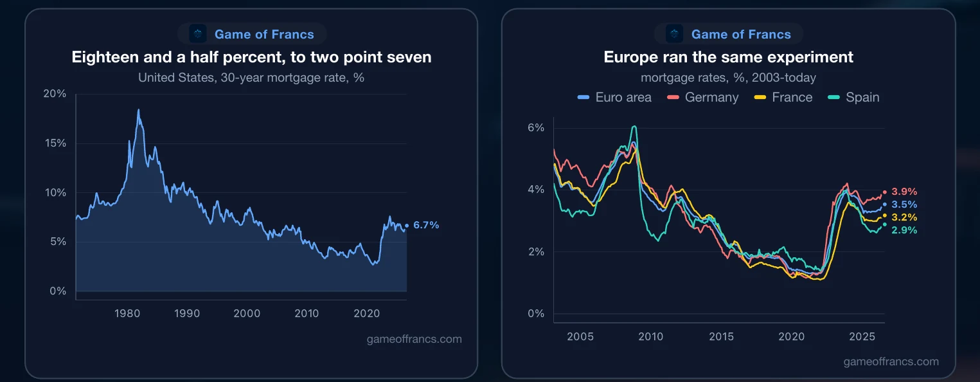The width and height of the screenshot is (980, 382).
Task: Click the blue Euro area color swatch
Action: tap(584, 98)
